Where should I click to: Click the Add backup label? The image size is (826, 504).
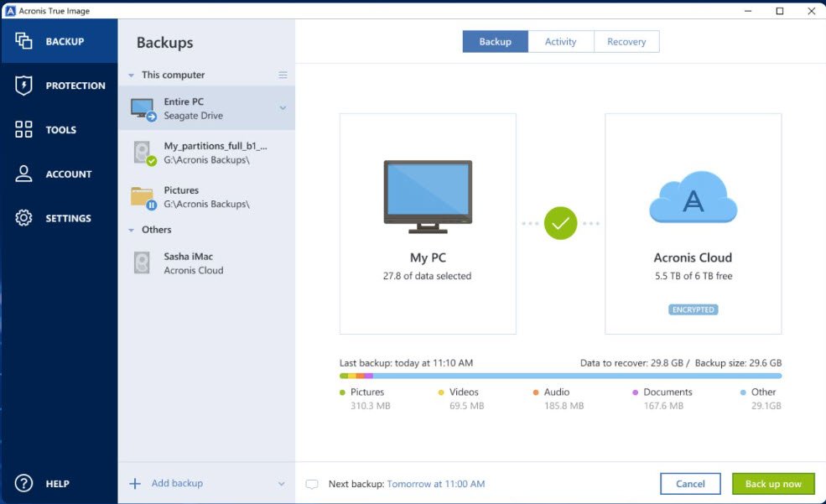177,483
